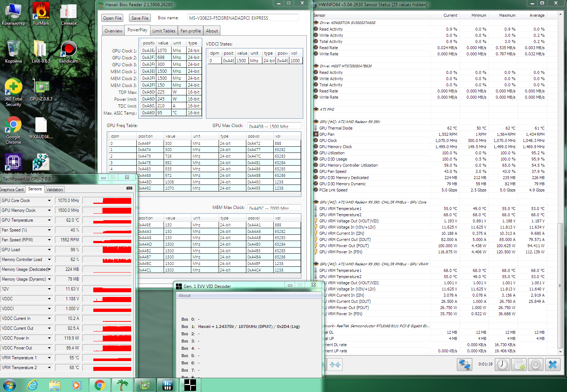The height and width of the screenshot is (392, 567).
Task: Click the HWiNFO collapse arrows button
Action: pos(335,364)
